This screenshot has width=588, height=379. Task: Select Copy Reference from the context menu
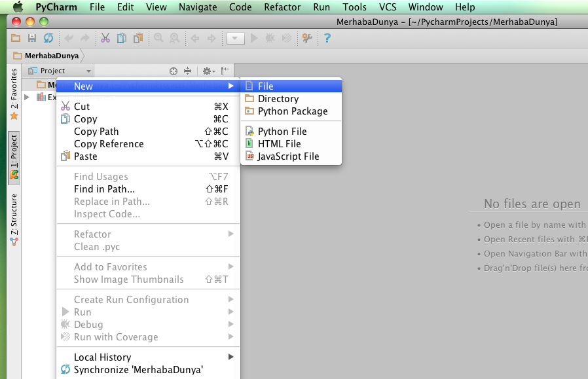coord(148,144)
